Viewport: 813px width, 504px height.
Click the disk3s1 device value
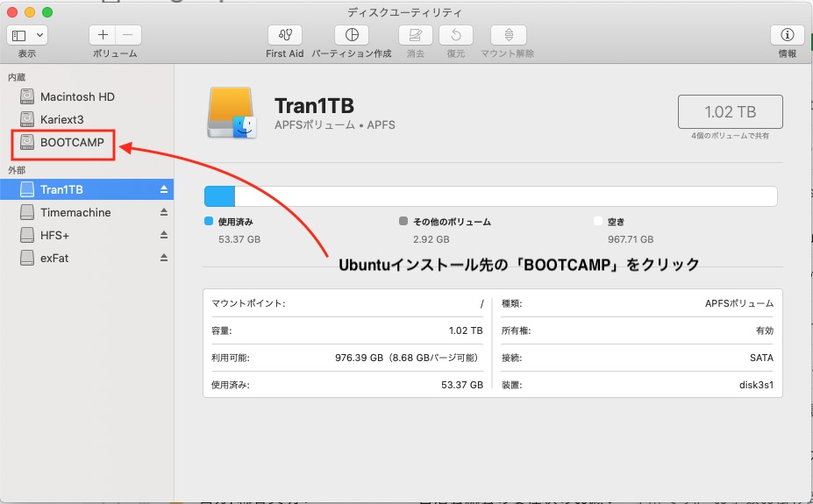click(756, 385)
